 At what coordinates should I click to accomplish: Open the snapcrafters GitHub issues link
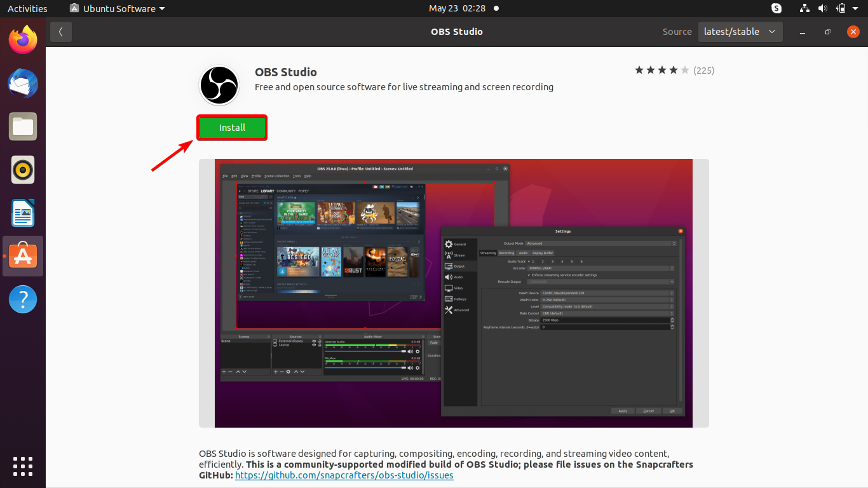(x=344, y=475)
